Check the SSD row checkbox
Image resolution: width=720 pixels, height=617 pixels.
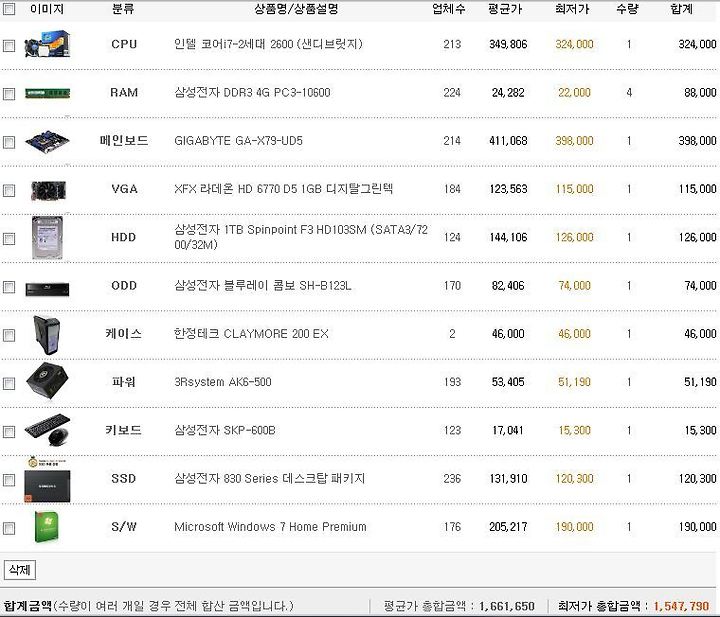tap(9, 480)
